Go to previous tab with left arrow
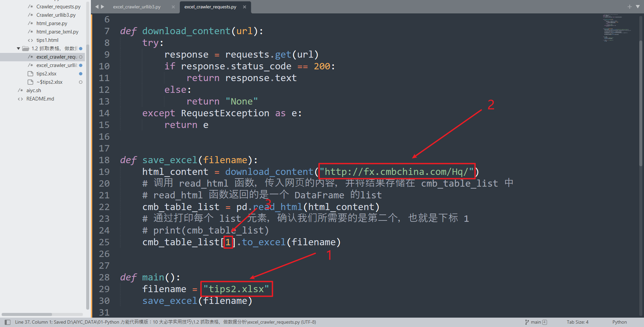 (97, 6)
